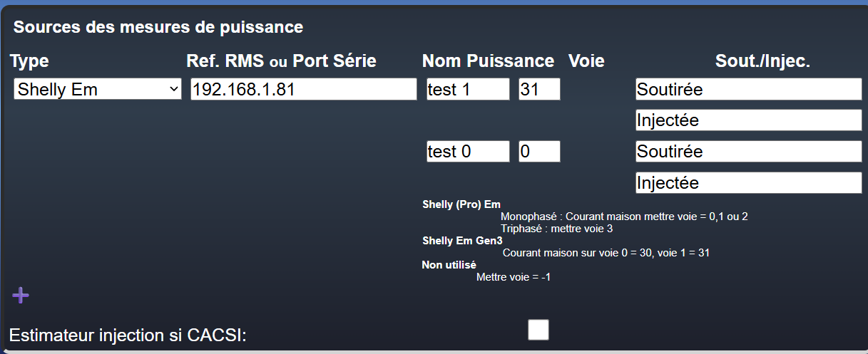
Task: Click the 'Sources des mesures de puissance' heading
Action: pos(158,27)
